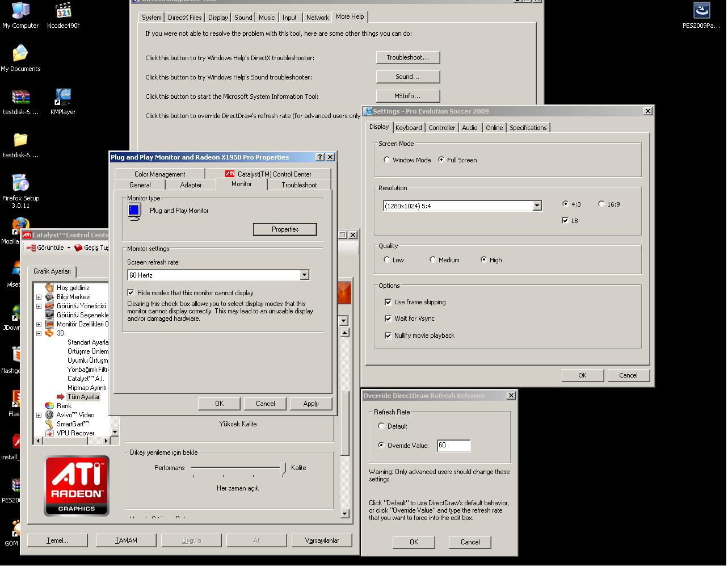This screenshot has width=728, height=566.
Task: Toggle Use frame skipping option
Action: click(x=388, y=302)
